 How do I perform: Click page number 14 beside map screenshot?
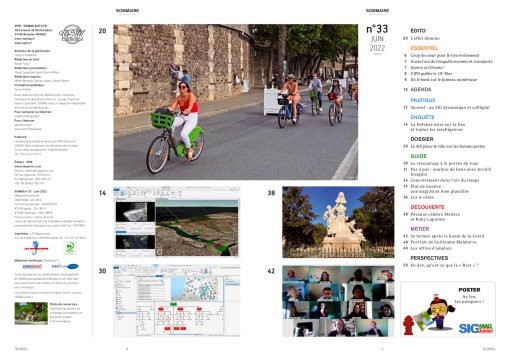[102, 193]
